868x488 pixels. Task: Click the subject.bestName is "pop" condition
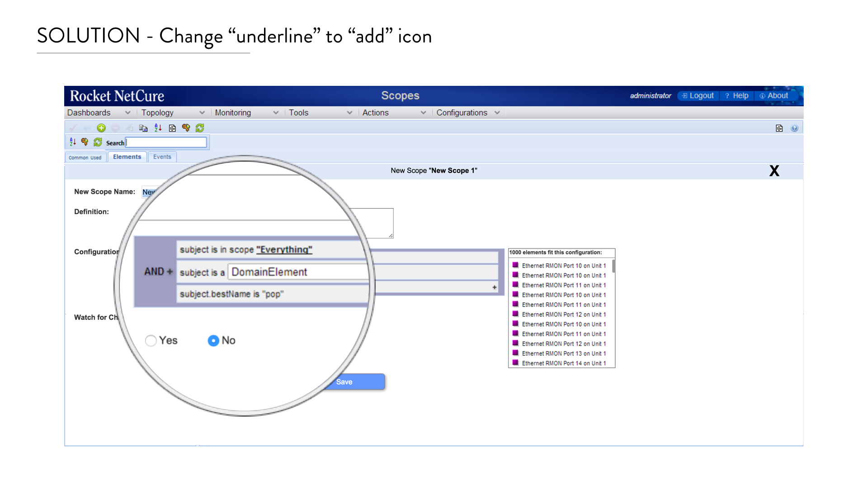[x=232, y=294]
